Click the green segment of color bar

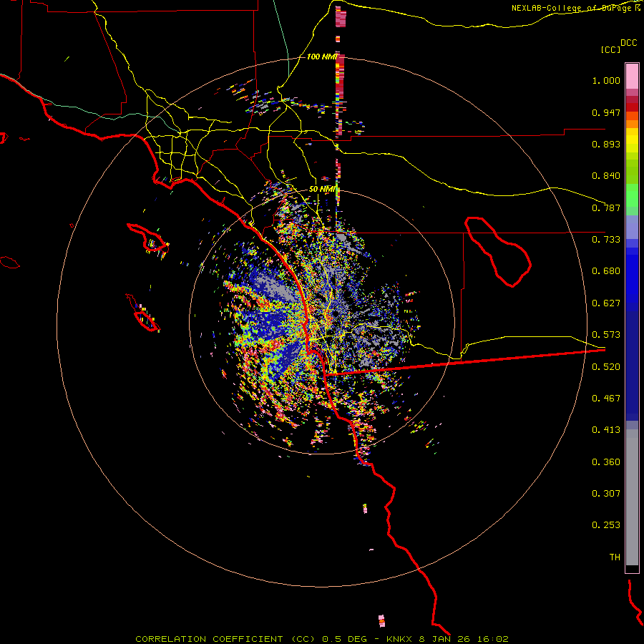tap(632, 195)
